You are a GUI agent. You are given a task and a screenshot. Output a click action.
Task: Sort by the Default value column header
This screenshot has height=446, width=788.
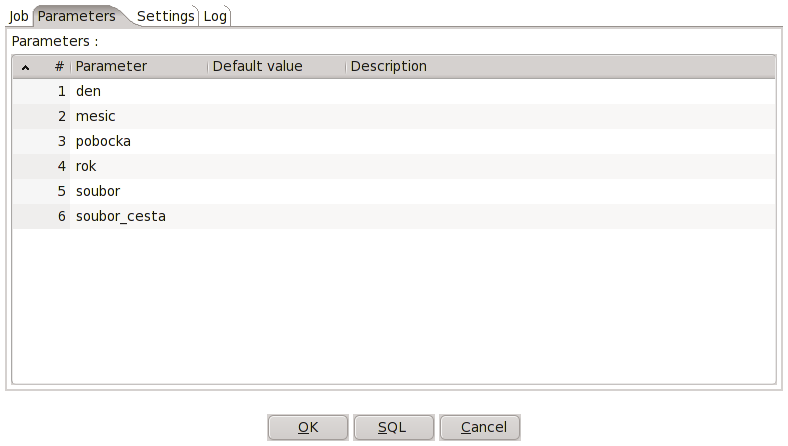[x=277, y=66]
